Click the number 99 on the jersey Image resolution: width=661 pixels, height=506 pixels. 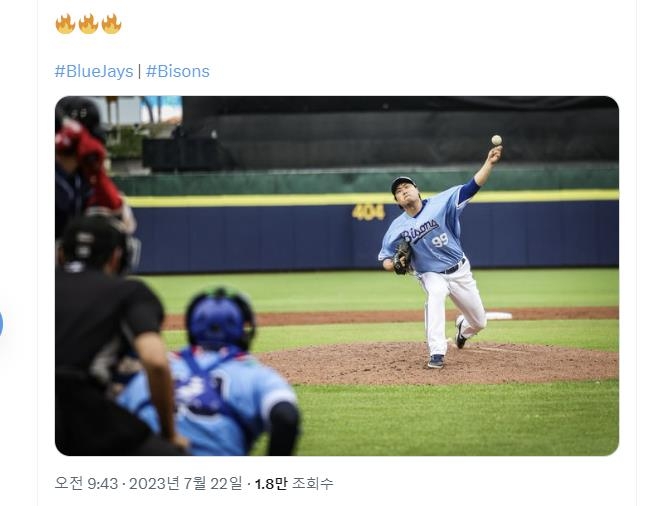pyautogui.click(x=440, y=240)
